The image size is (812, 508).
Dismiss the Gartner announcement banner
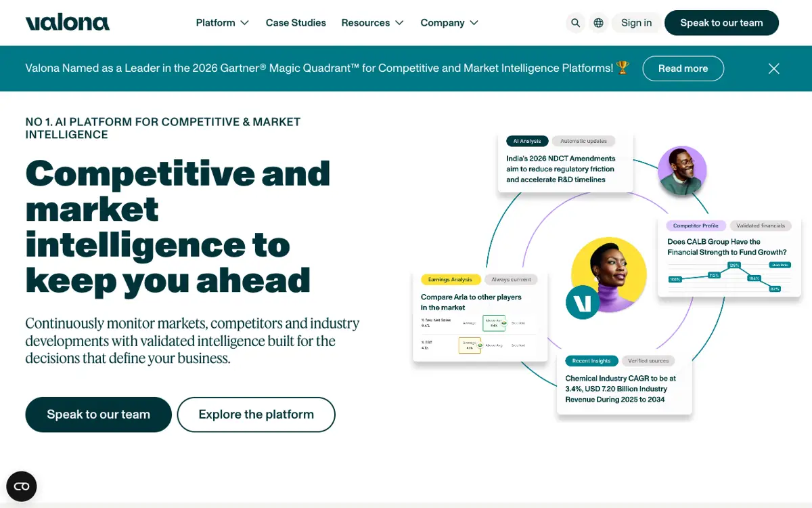[x=774, y=68]
